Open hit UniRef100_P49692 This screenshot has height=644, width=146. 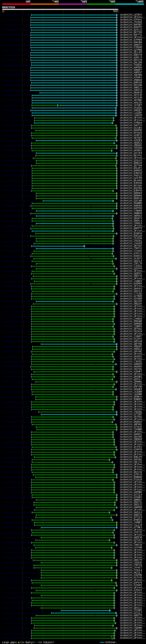click(131, 65)
